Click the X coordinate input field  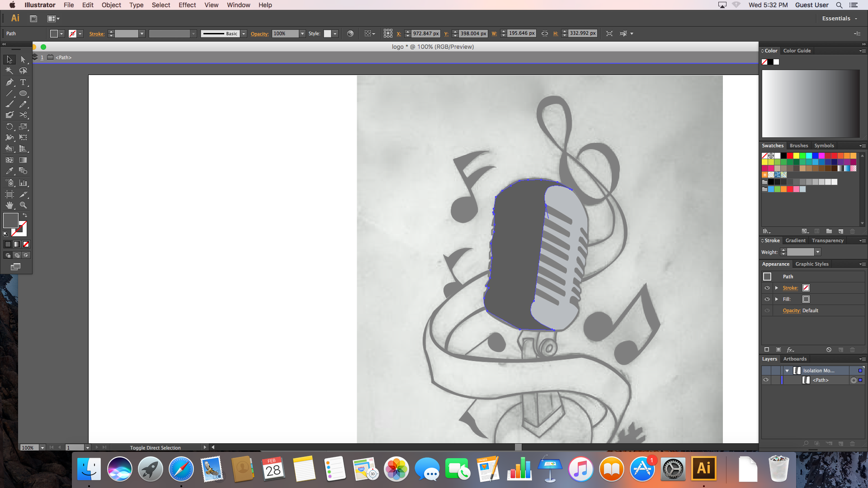tap(425, 33)
